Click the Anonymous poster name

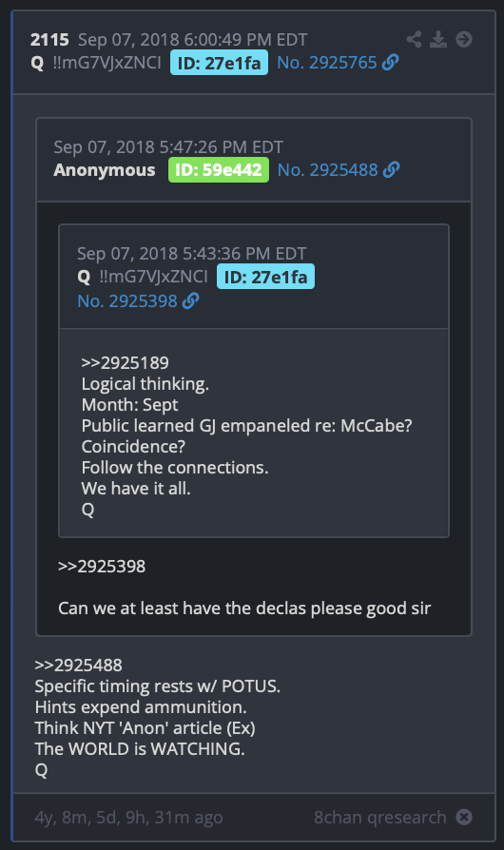(104, 169)
